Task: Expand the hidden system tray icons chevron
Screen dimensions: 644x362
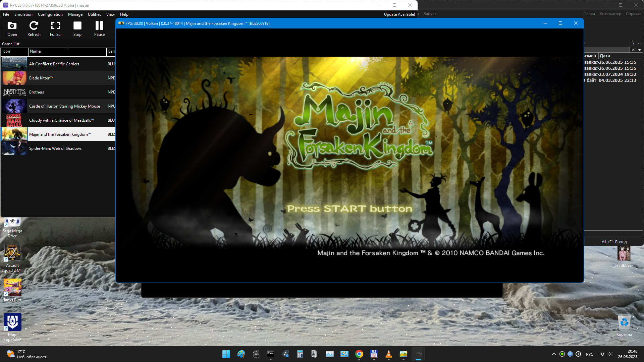Action: pyautogui.click(x=554, y=354)
